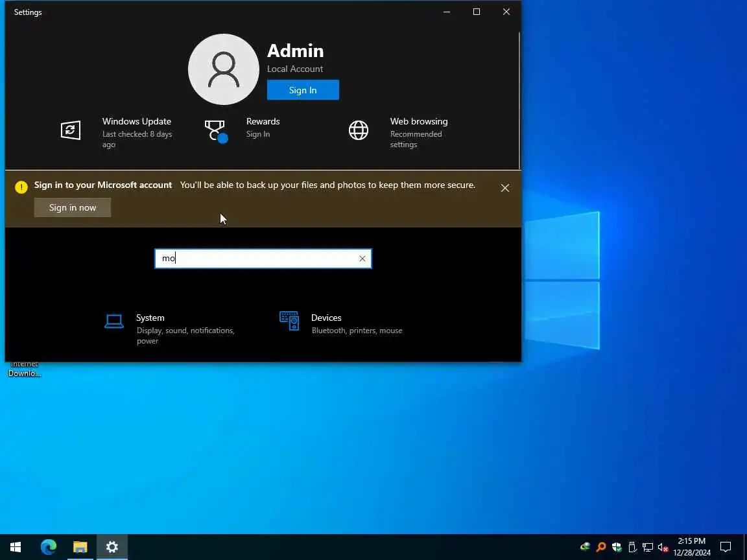Click the magnifier tray icon
The image size is (747, 560).
coord(601,547)
